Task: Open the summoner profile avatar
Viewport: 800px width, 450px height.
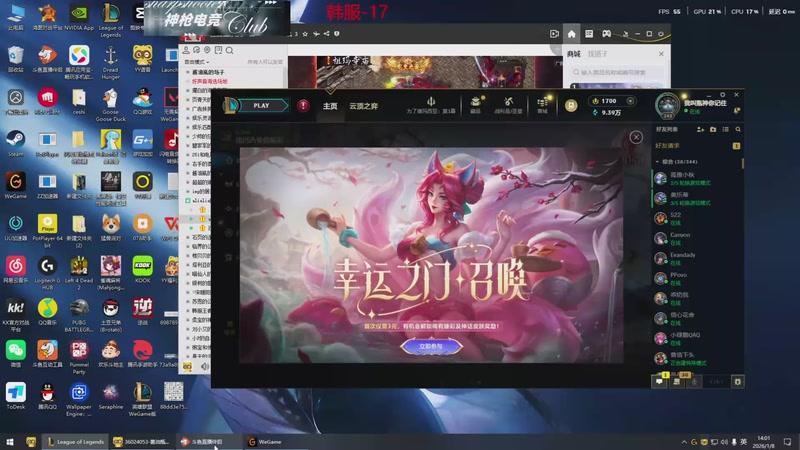Action: (667, 105)
